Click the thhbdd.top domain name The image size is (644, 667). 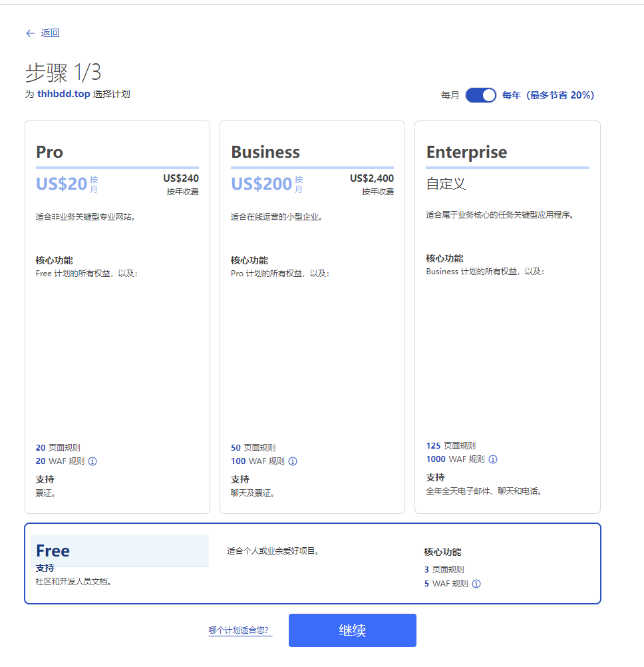(64, 94)
